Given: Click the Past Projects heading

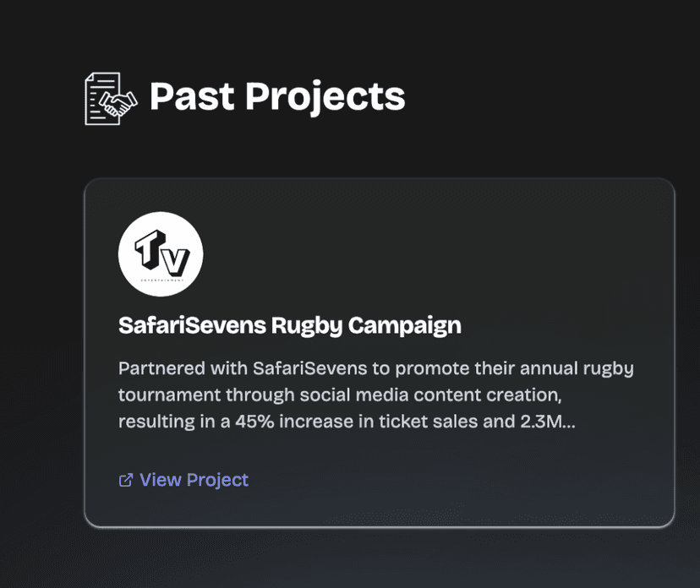Looking at the screenshot, I should (x=276, y=96).
